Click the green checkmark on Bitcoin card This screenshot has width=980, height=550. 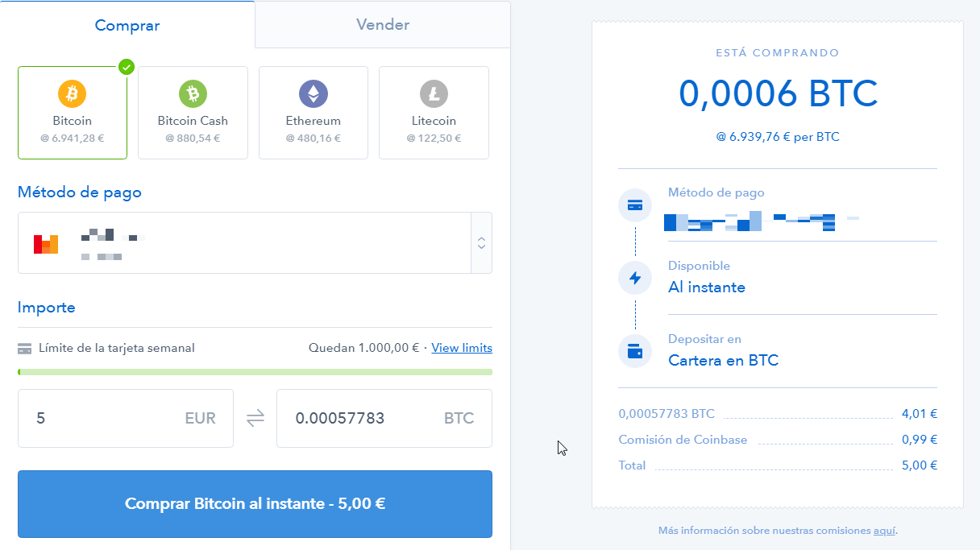[127, 67]
